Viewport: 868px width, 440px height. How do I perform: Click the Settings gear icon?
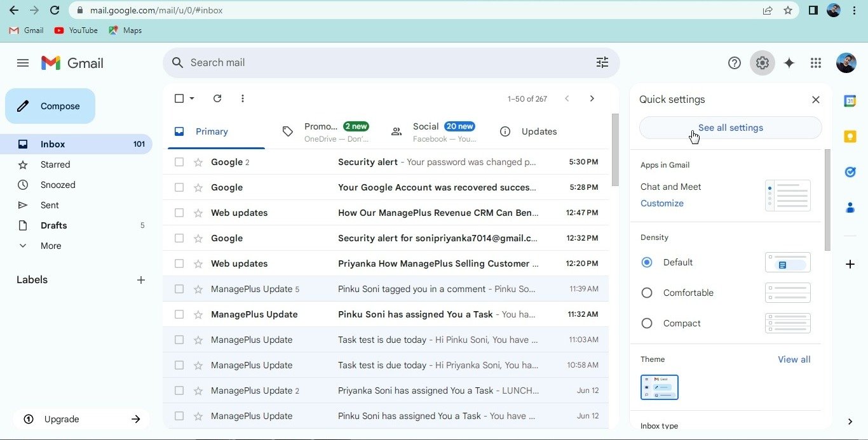[763, 63]
